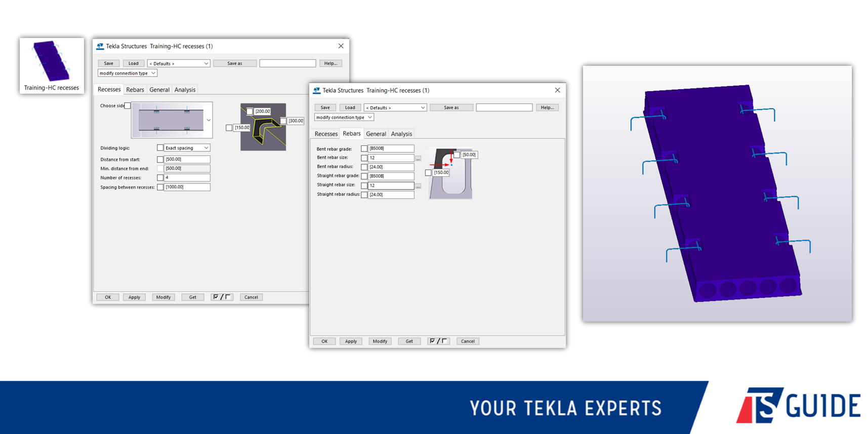Click the Load button in the Recesses dialog

click(x=133, y=63)
